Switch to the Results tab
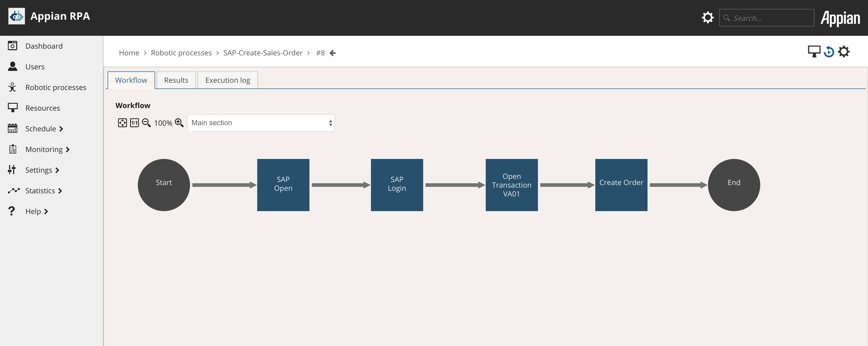This screenshot has height=346, width=868. coord(176,80)
